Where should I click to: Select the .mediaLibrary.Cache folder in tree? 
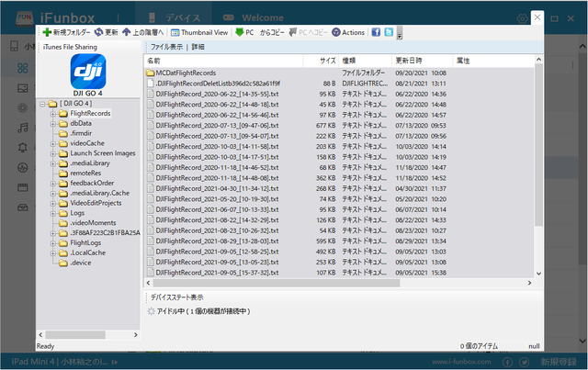[100, 193]
